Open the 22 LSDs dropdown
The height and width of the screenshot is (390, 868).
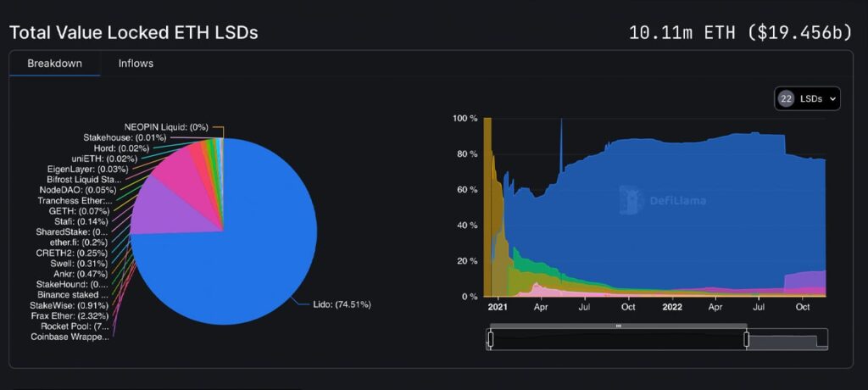point(807,99)
